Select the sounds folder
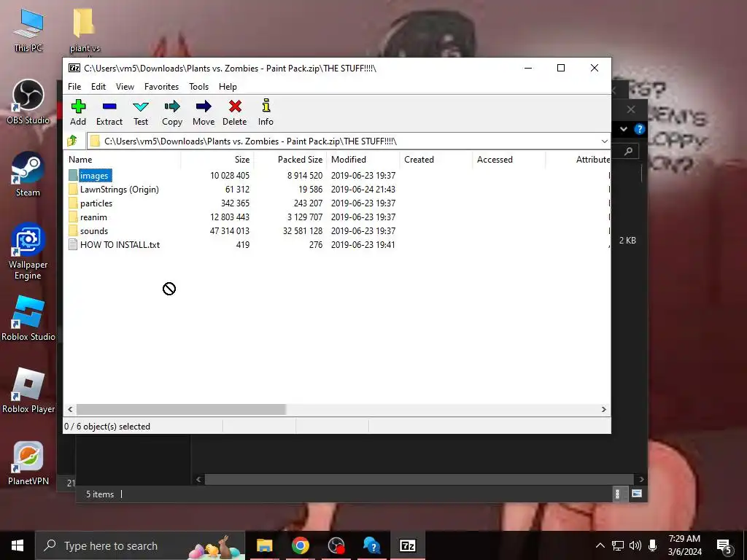 pos(94,231)
